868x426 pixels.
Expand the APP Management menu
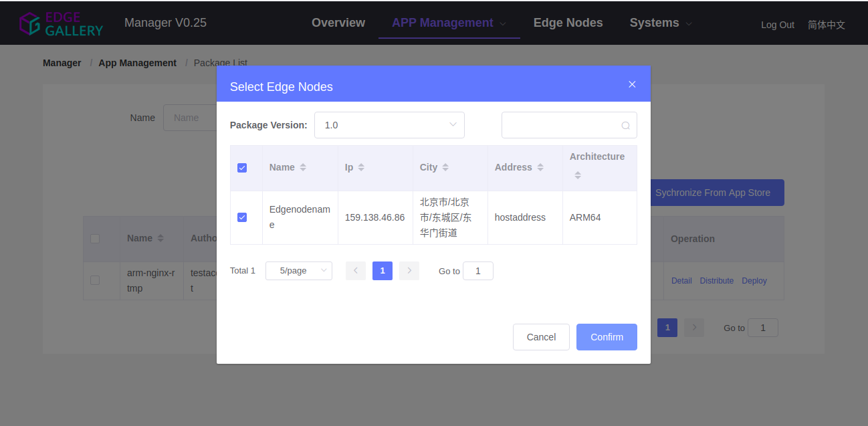pyautogui.click(x=449, y=23)
